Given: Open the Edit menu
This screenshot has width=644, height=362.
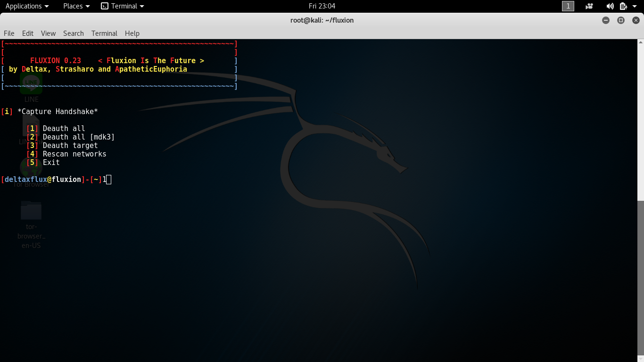Looking at the screenshot, I should tap(28, 33).
